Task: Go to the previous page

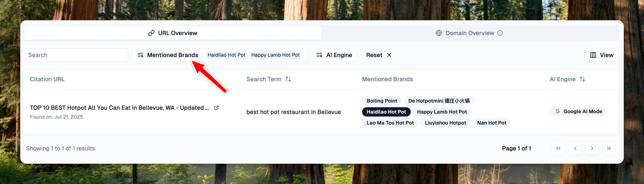Action: (575, 148)
